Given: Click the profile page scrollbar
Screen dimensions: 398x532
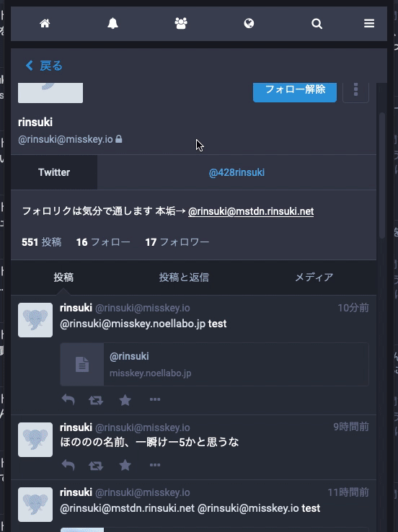Looking at the screenshot, I should [381, 176].
